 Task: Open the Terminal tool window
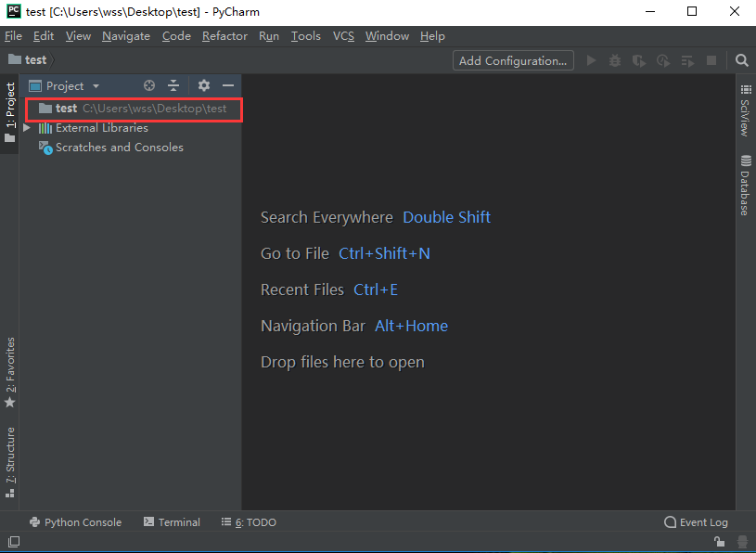(173, 522)
